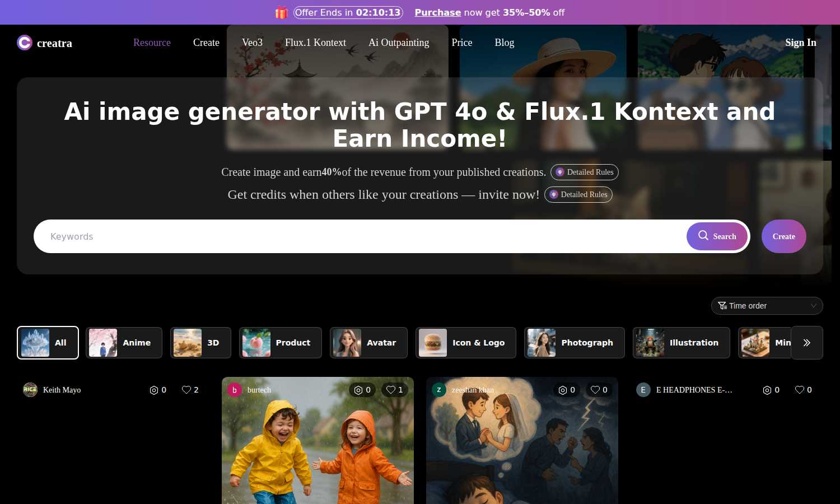Click the gift box icon in banner
Image resolution: width=840 pixels, height=504 pixels.
(281, 12)
